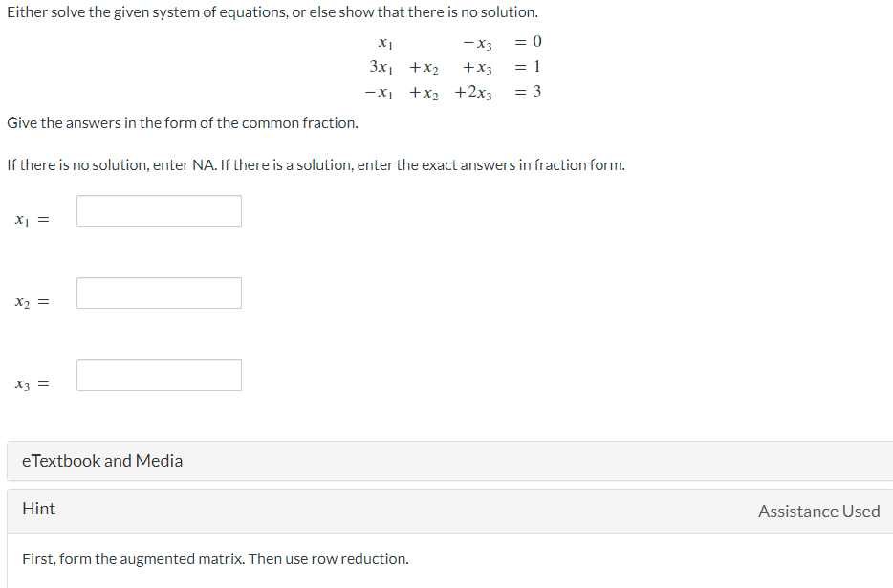Select the first empty answer box
Viewport: 893px width, 588px height.
(159, 210)
